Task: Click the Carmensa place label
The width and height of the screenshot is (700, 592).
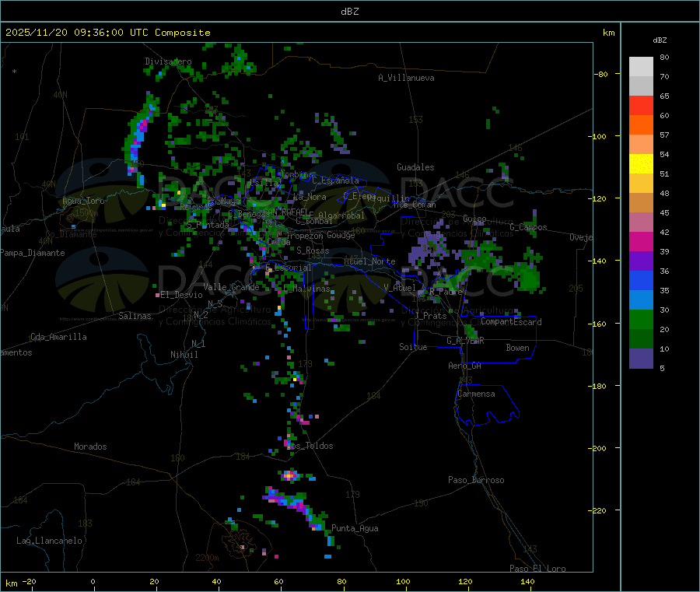Action: (x=476, y=394)
